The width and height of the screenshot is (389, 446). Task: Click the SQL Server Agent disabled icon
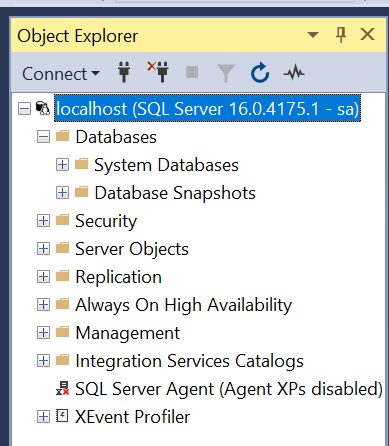coord(62,388)
